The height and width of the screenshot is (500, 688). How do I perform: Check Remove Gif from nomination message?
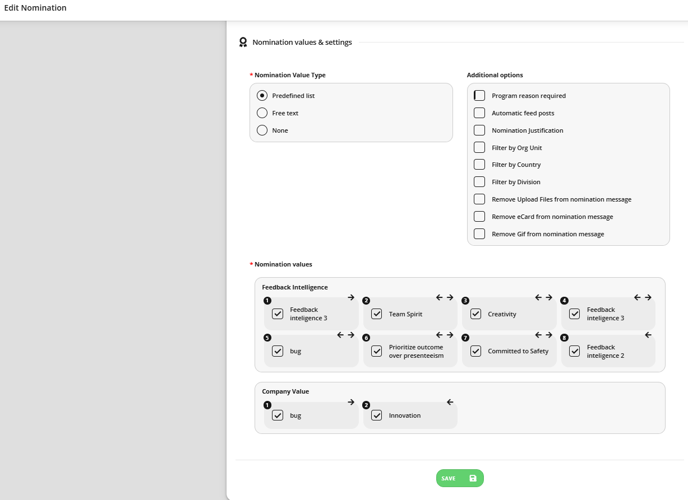(x=480, y=234)
